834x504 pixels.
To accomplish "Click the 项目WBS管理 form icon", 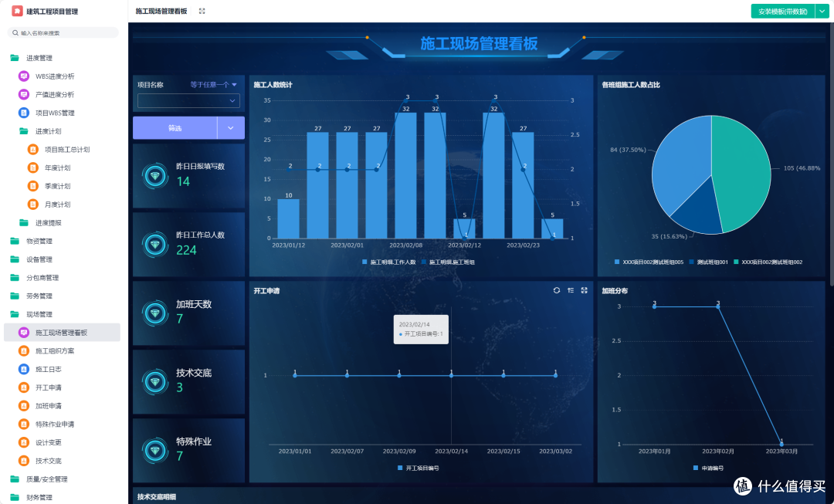I will pos(24,113).
